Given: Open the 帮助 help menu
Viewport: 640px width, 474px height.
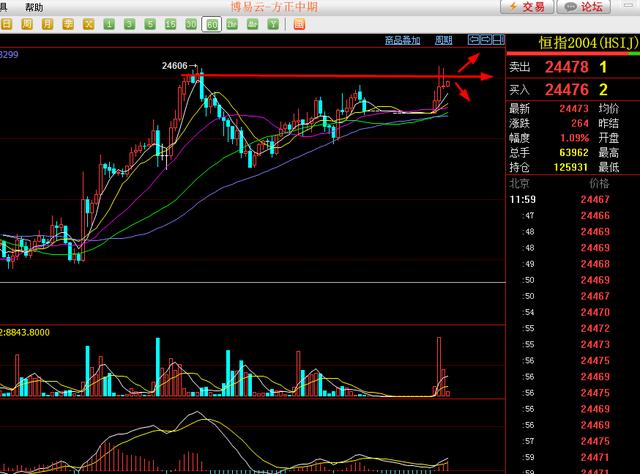Looking at the screenshot, I should (x=34, y=7).
